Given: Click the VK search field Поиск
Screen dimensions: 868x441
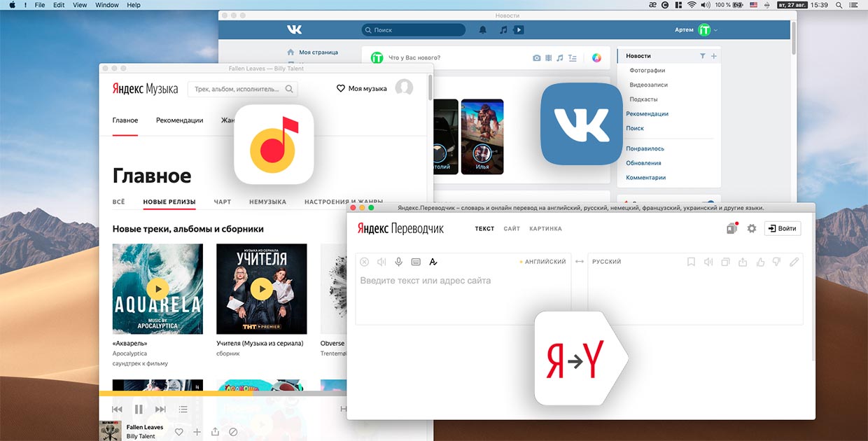Looking at the screenshot, I should pyautogui.click(x=414, y=30).
